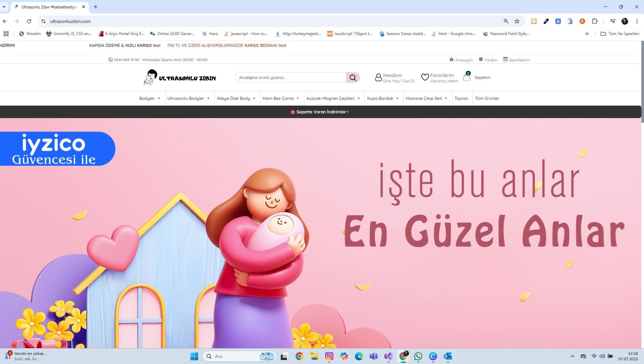Open the Online GUID Generator bookmark
The image size is (644, 364).
click(172, 34)
